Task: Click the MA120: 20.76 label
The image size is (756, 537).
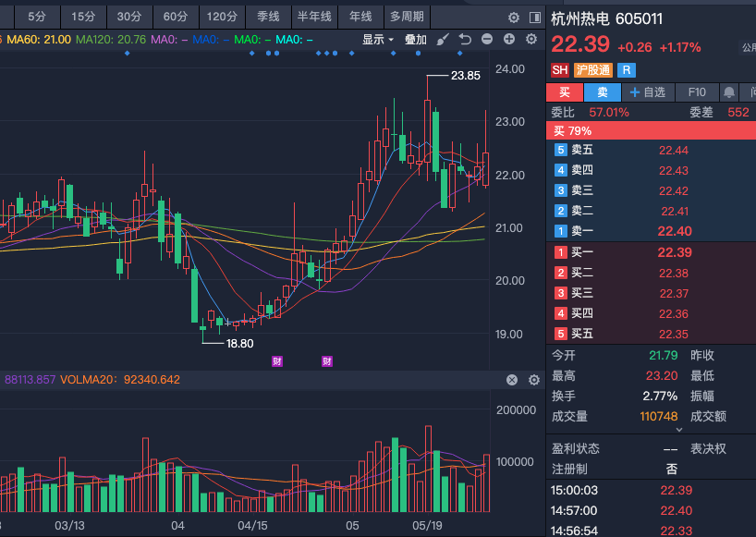Action: (x=111, y=40)
